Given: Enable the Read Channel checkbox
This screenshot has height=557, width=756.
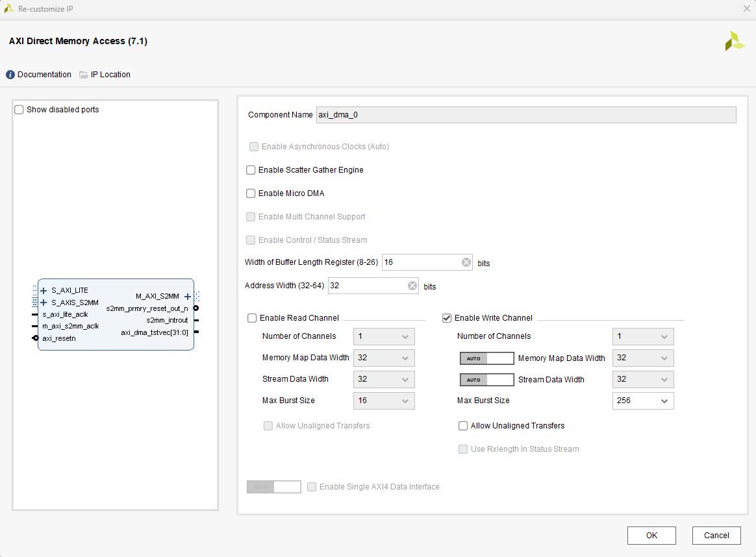Looking at the screenshot, I should click(252, 318).
